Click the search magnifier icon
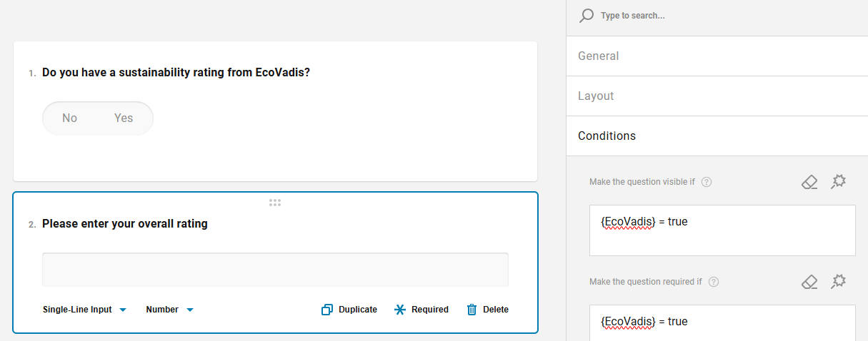868x341 pixels. tap(587, 16)
